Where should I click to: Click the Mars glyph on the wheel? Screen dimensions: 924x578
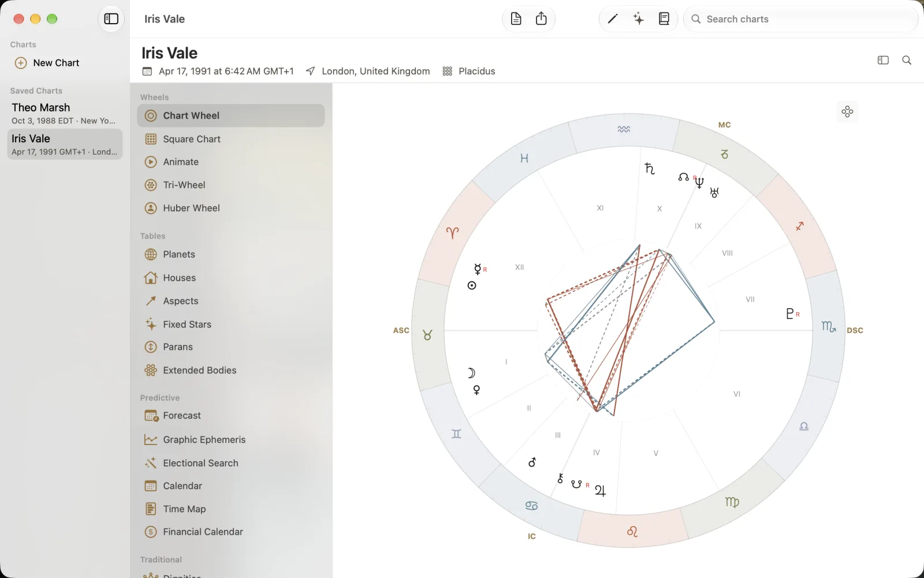(x=532, y=462)
